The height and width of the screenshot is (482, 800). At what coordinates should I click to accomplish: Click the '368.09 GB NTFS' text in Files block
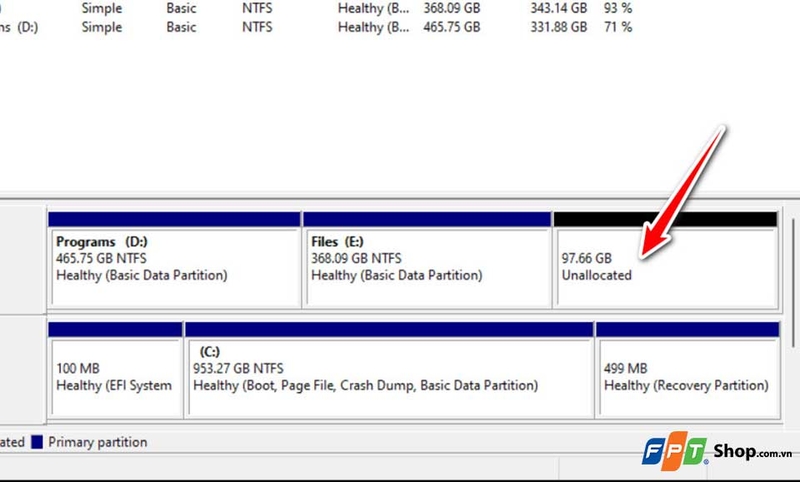pyautogui.click(x=356, y=258)
